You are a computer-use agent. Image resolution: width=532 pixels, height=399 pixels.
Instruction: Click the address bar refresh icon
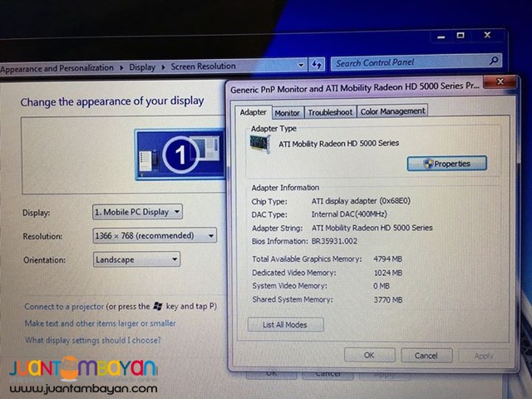point(317,65)
